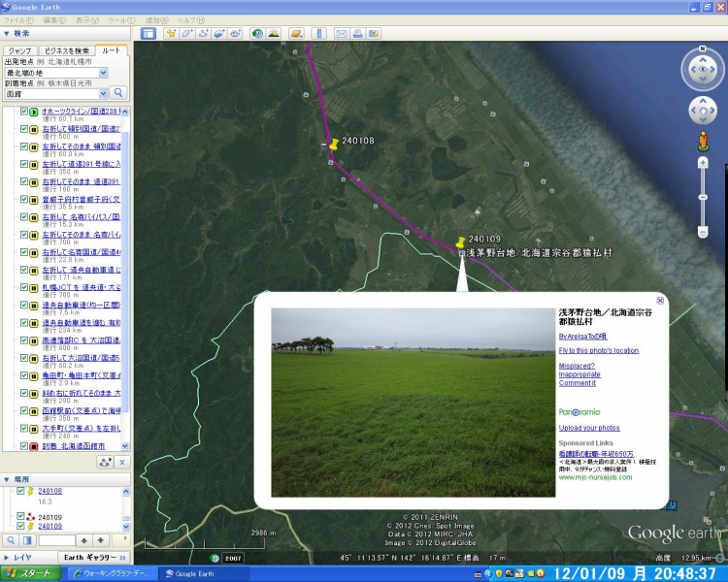Viewport: 728px width, 582px height.
Task: Click the Inappropriate link
Action: pyautogui.click(x=579, y=374)
